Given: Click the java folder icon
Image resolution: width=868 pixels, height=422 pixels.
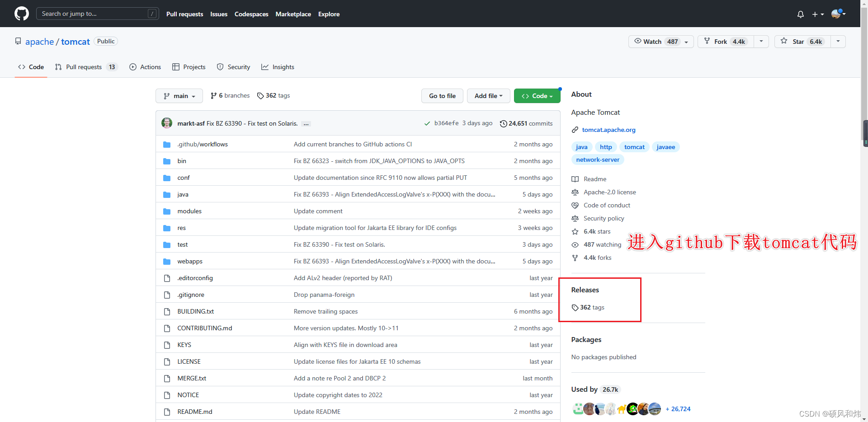Looking at the screenshot, I should (x=167, y=195).
